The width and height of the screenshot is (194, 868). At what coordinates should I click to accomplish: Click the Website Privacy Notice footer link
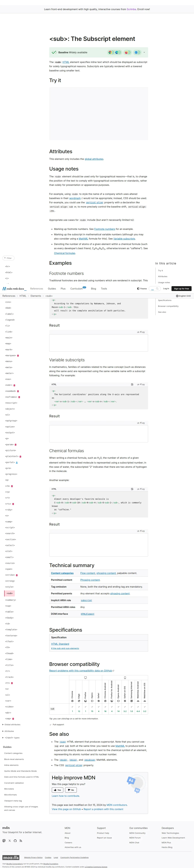[x=33, y=857]
